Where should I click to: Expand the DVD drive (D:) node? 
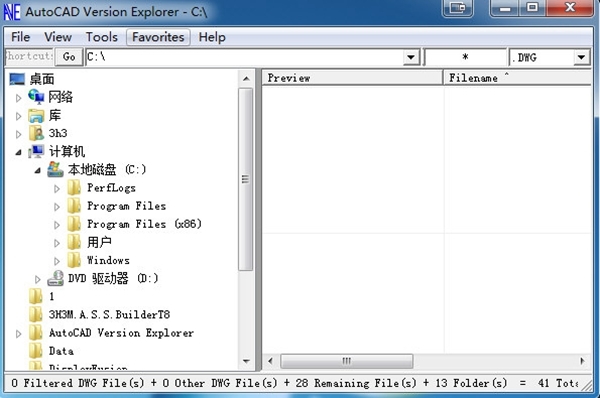point(38,280)
